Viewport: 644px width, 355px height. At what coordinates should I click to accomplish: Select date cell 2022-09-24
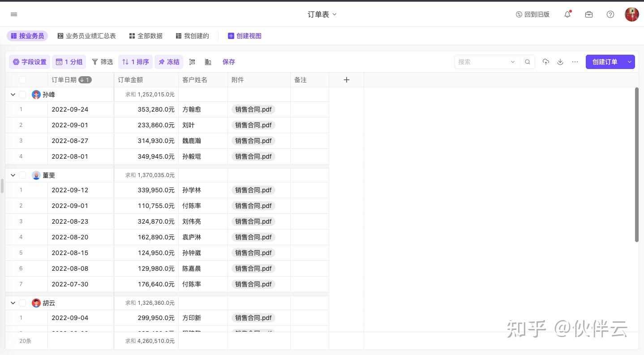pos(81,109)
